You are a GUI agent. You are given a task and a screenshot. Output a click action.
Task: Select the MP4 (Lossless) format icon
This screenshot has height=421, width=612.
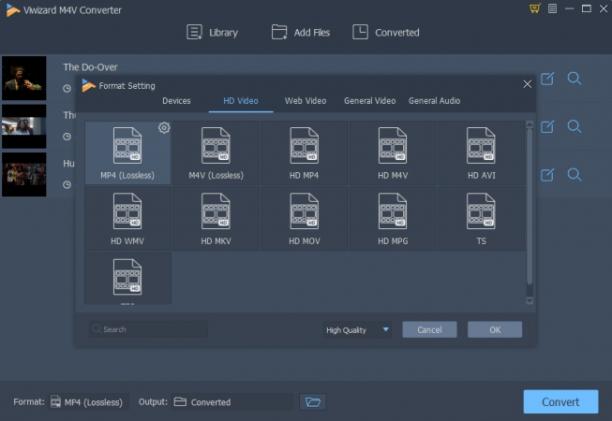(x=127, y=145)
